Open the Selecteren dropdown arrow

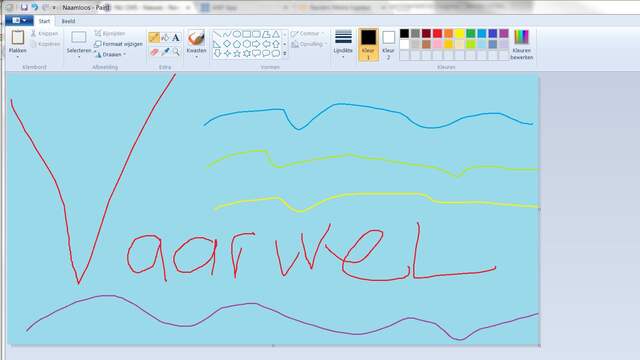tap(79, 57)
